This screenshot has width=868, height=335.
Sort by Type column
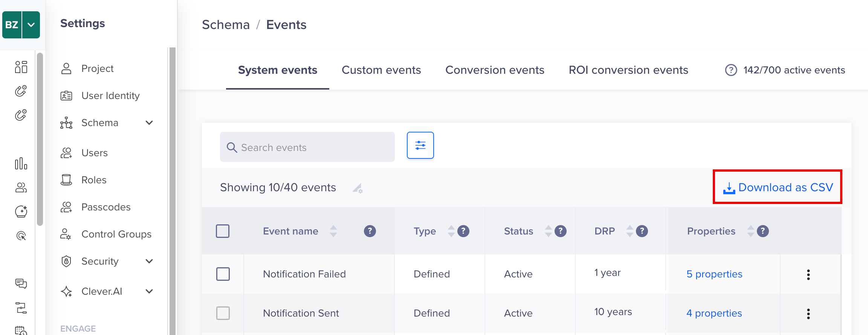[x=451, y=231]
